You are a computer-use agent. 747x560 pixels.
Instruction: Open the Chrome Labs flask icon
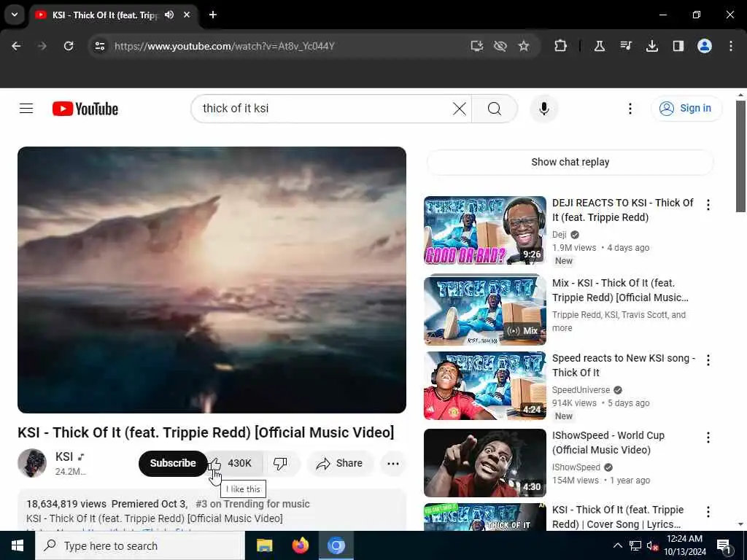click(600, 46)
